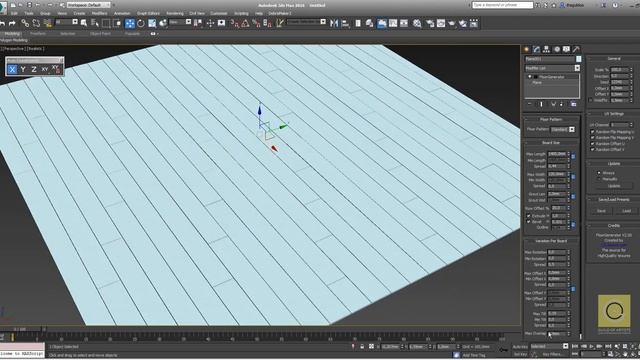The height and width of the screenshot is (360, 640).
Task: Switch to Freeform ribbon tab
Action: tap(38, 34)
